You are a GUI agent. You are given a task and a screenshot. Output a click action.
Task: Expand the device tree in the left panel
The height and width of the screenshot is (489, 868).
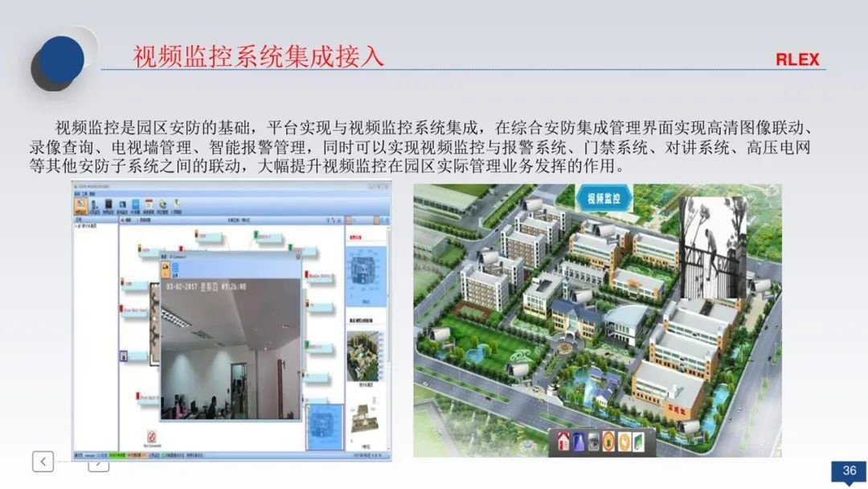tap(76, 228)
